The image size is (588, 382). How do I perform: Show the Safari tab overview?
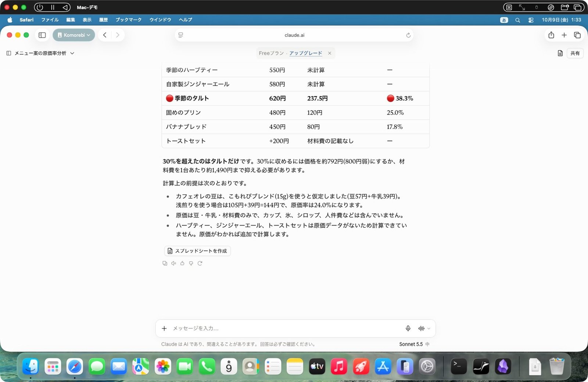pyautogui.click(x=577, y=35)
